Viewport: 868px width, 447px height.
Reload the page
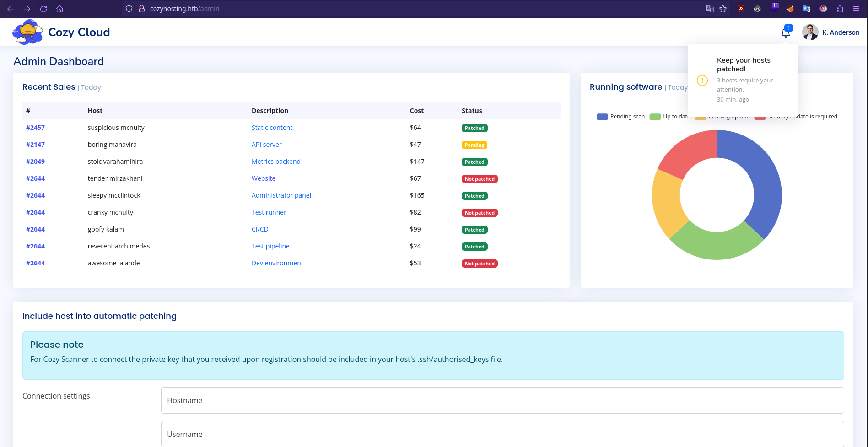coord(43,9)
